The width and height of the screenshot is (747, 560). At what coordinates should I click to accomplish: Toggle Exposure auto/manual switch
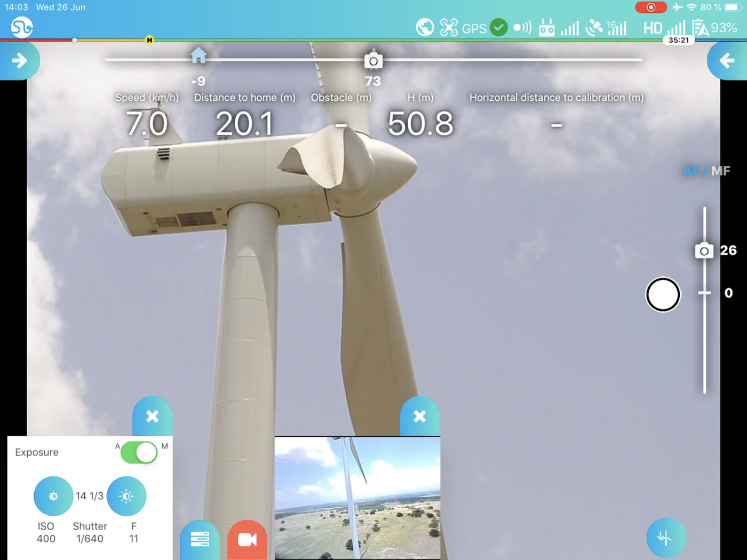(139, 452)
